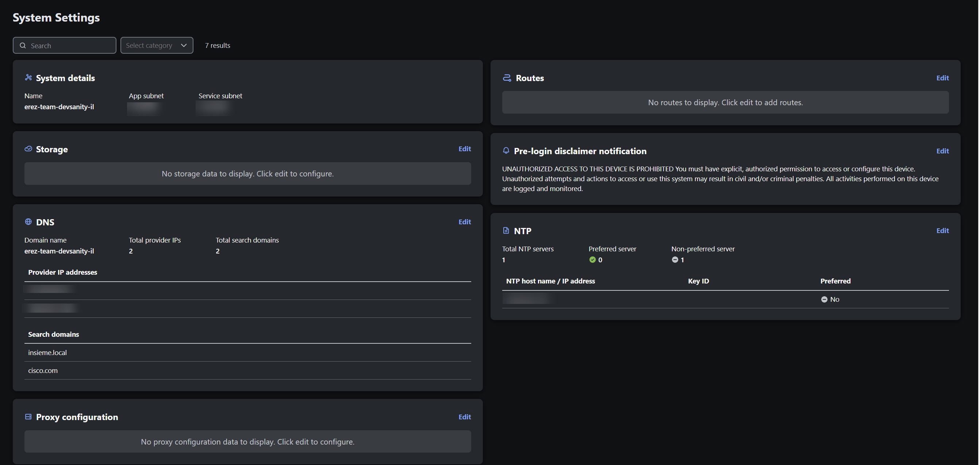Screen dimensions: 980x465
Task: Click the Search settings input field
Action: coord(64,45)
